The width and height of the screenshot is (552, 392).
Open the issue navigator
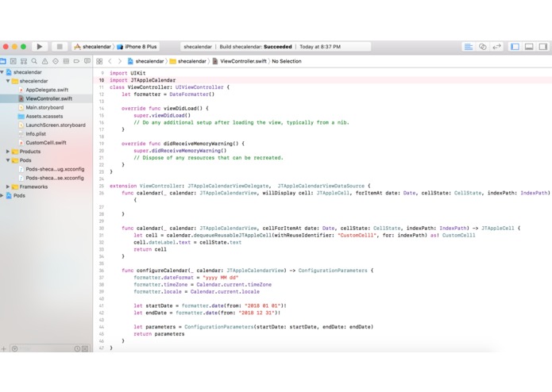44,61
